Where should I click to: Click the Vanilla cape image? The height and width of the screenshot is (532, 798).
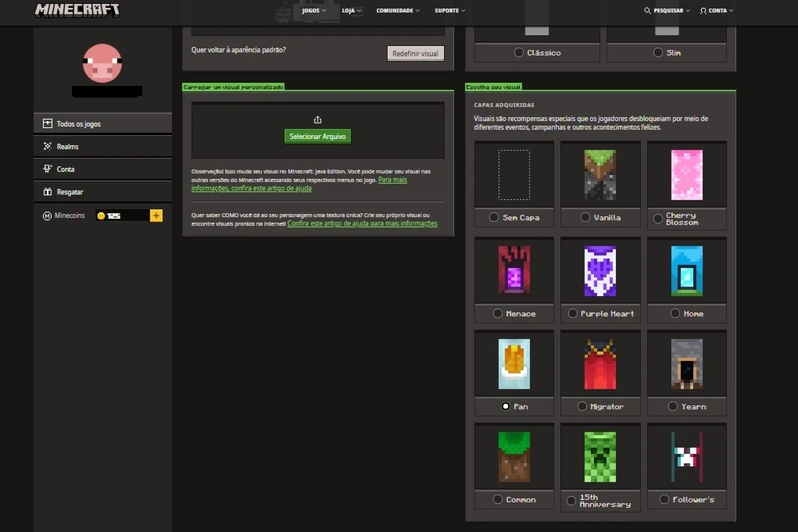[x=600, y=174]
